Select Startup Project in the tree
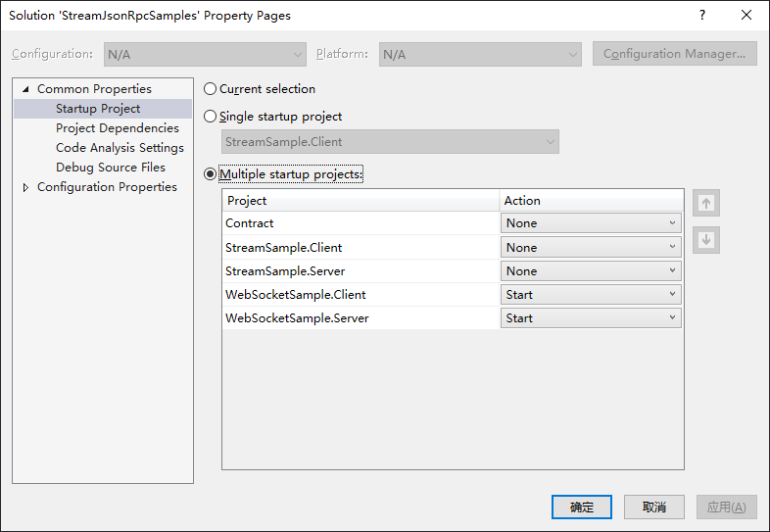This screenshot has height=532, width=770. click(98, 109)
